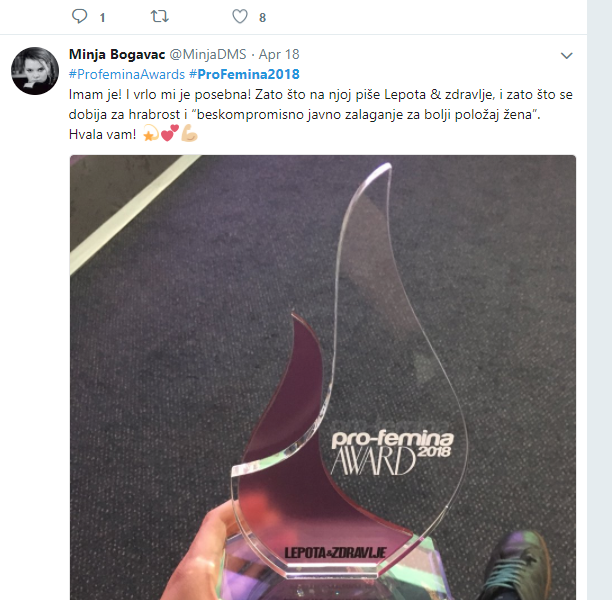Viewport: 612px width, 600px height.
Task: Open the Apr 18 timestamp permalink
Action: (279, 54)
